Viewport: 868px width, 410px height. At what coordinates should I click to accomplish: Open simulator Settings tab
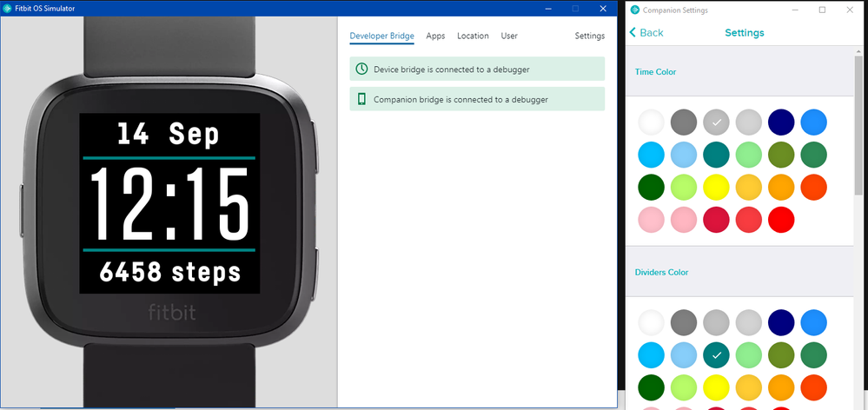tap(590, 36)
